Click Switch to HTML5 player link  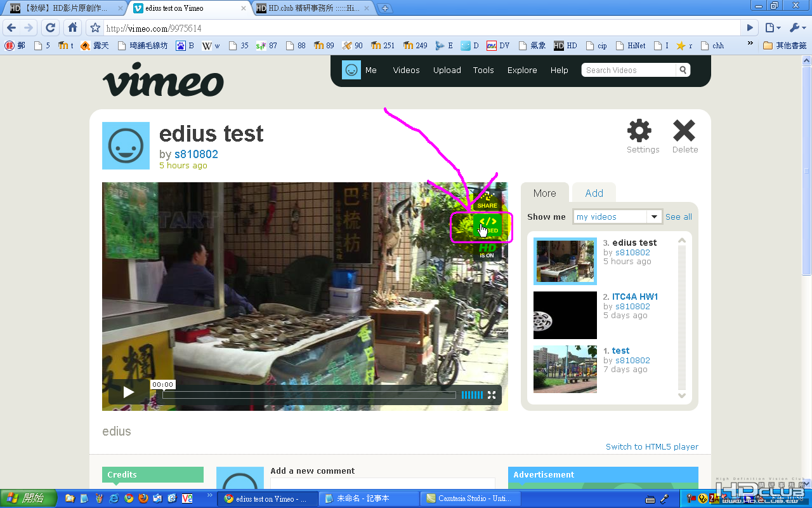(652, 446)
